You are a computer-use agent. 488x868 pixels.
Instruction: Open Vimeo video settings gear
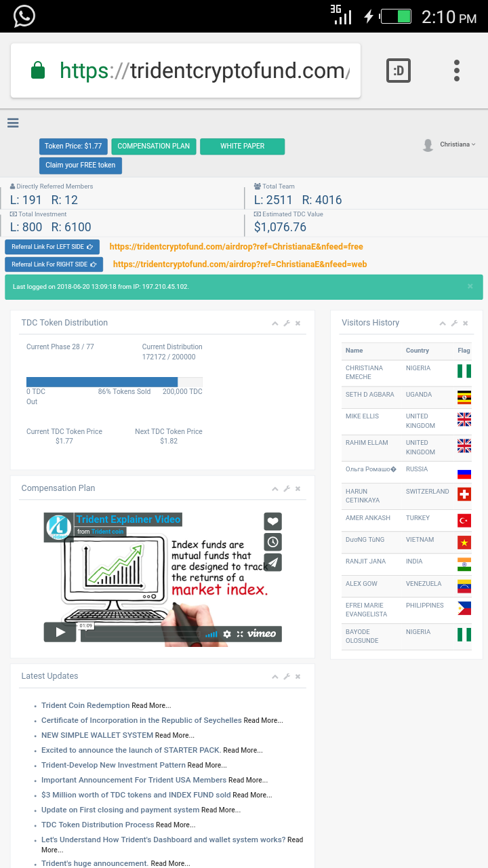pyautogui.click(x=227, y=633)
